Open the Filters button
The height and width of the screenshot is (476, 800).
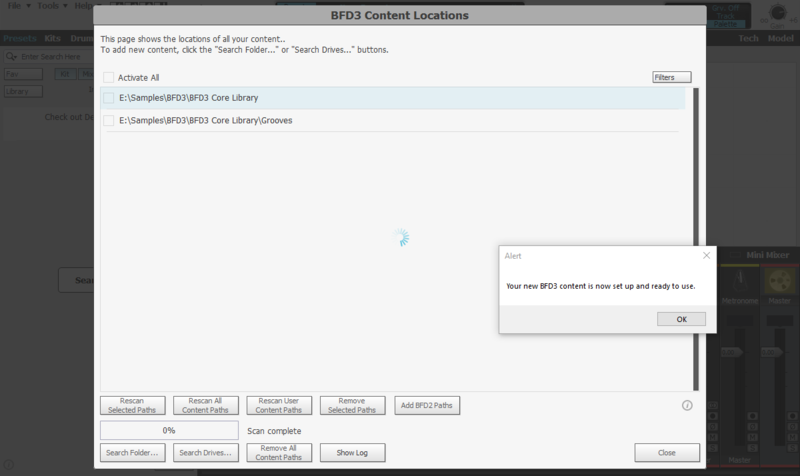point(671,77)
